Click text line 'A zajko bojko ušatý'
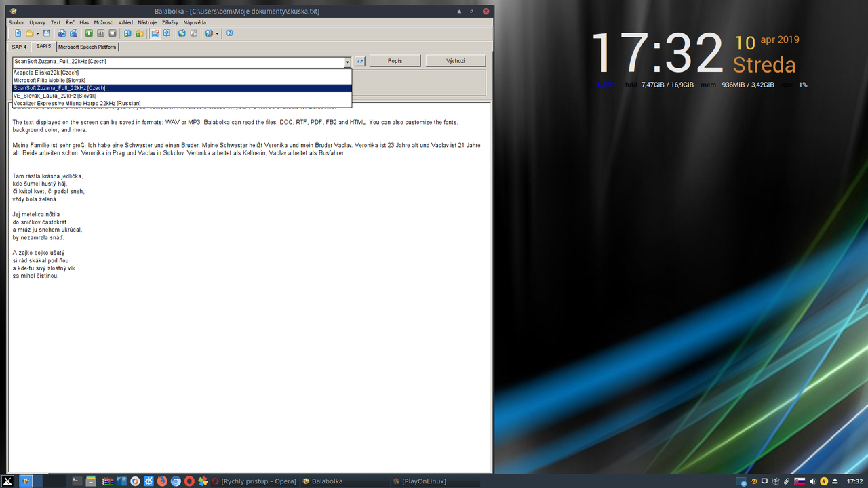 click(x=38, y=253)
